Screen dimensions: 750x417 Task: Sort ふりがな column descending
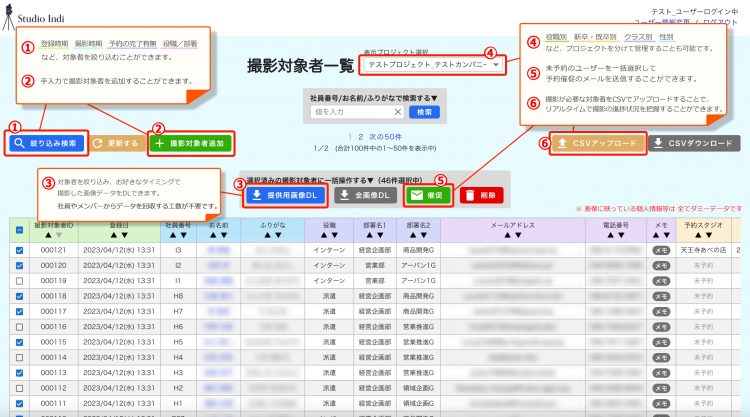click(x=278, y=235)
